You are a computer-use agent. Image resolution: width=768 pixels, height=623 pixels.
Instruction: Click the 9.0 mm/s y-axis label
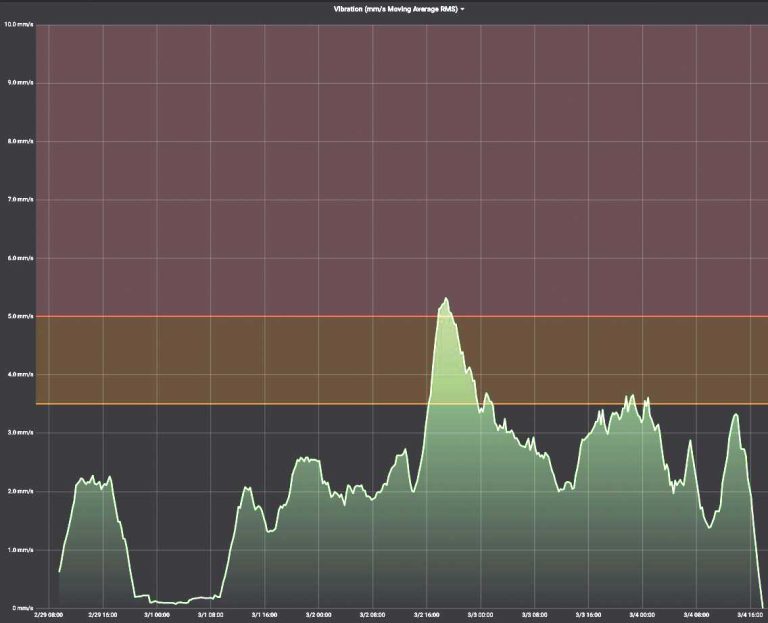(19, 82)
